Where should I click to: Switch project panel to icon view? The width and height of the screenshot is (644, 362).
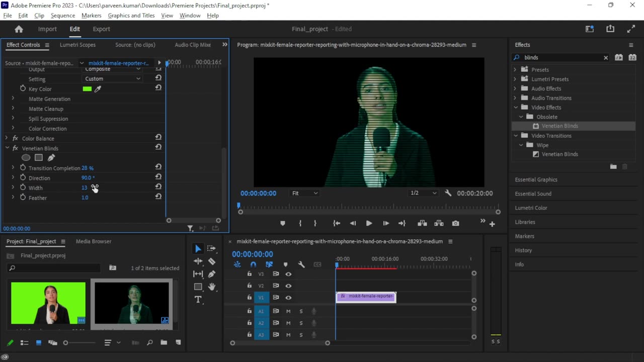tap(38, 343)
